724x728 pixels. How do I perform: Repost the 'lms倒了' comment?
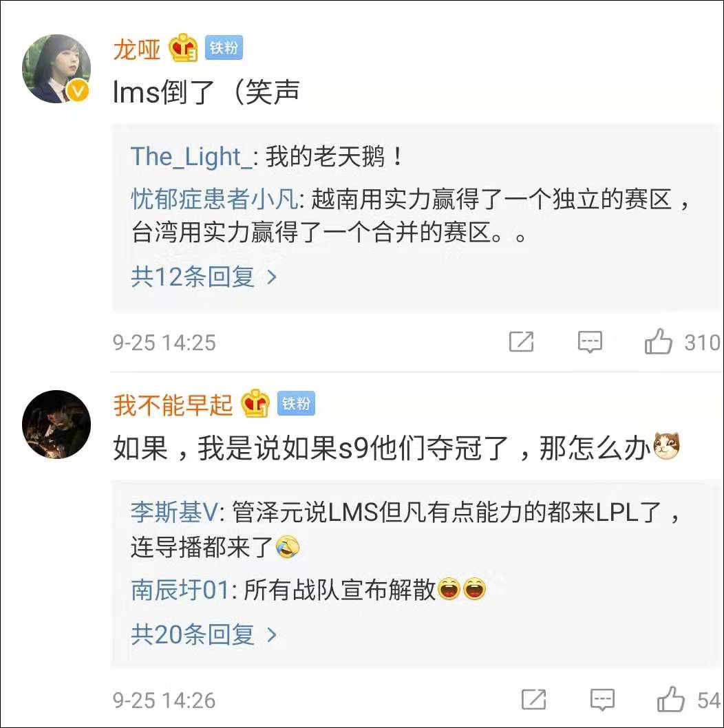521,341
